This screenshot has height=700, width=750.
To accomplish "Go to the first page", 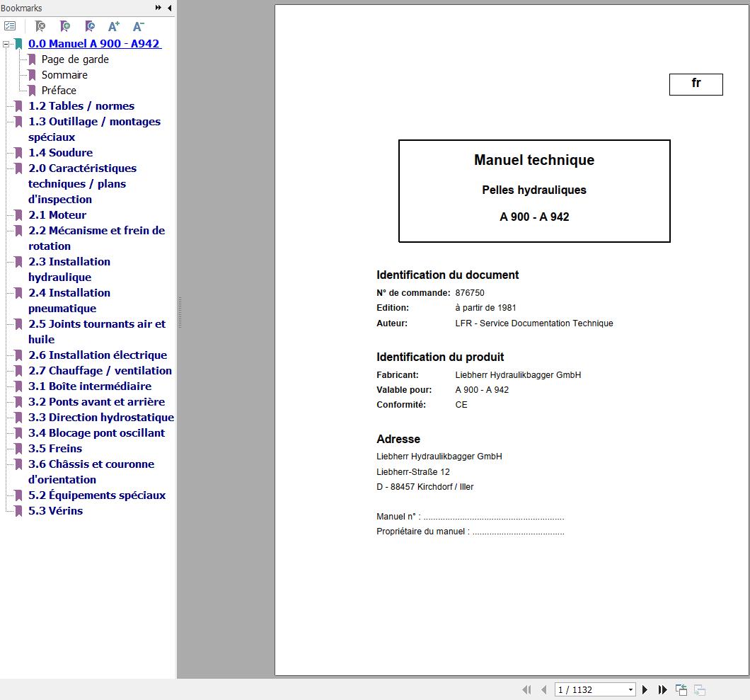I will click(x=526, y=689).
